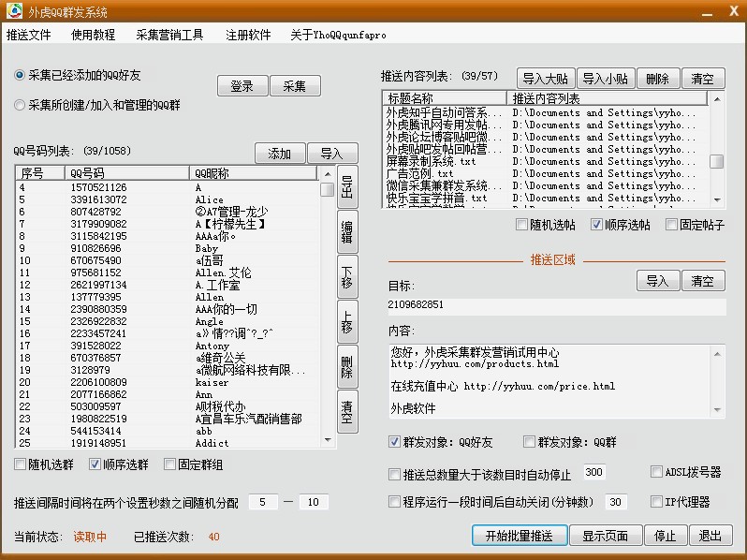The height and width of the screenshot is (560, 747).
Task: Enable 推送总数量大于该数目时自动停止 checkbox
Action: coord(394,474)
